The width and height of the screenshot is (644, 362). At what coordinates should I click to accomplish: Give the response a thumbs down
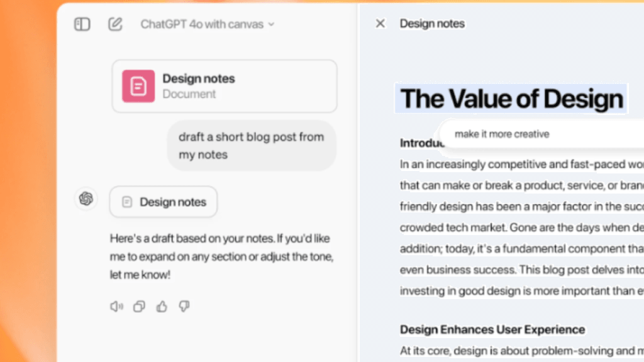pyautogui.click(x=184, y=306)
